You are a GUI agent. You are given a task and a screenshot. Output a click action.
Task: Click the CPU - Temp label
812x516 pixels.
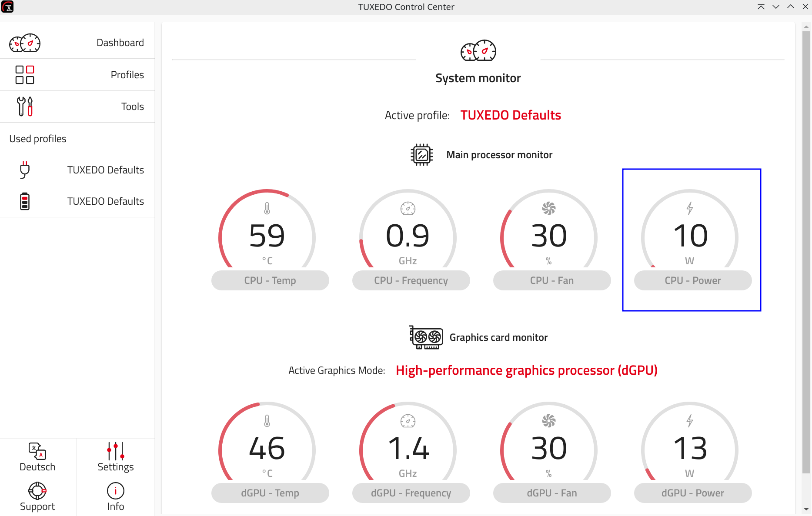(270, 280)
